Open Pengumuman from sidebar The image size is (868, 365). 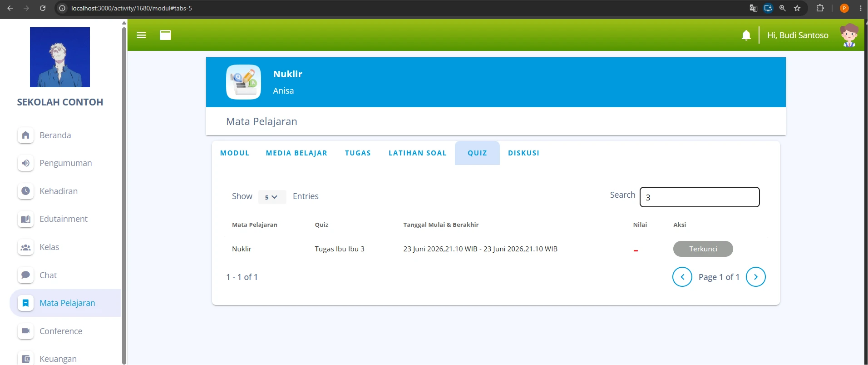(65, 163)
